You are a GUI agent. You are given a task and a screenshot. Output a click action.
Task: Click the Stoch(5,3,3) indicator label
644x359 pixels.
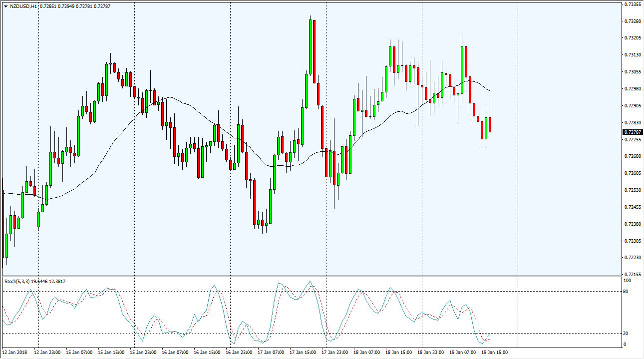tap(17, 282)
